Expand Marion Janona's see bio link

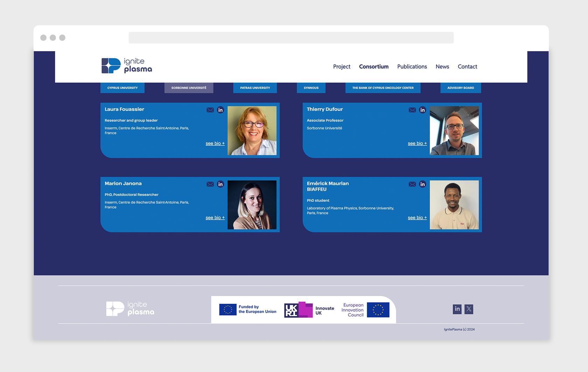215,218
